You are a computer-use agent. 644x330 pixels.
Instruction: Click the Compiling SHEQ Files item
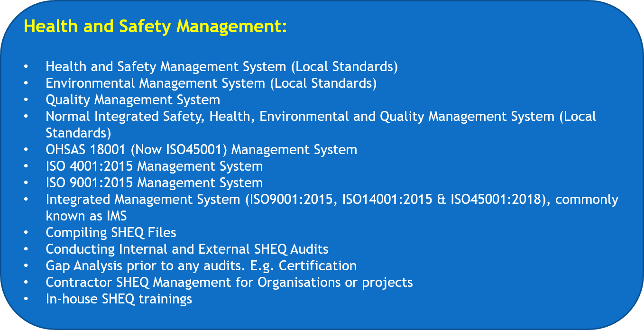tap(111, 233)
